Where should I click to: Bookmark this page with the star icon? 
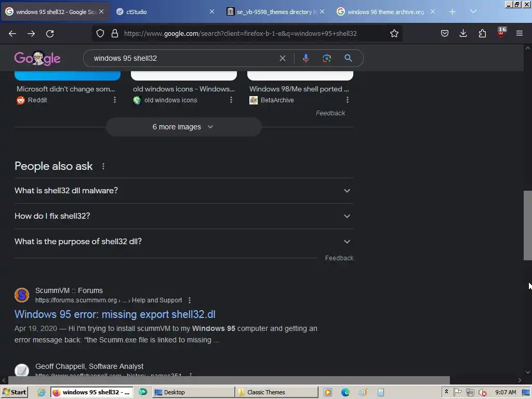click(394, 33)
